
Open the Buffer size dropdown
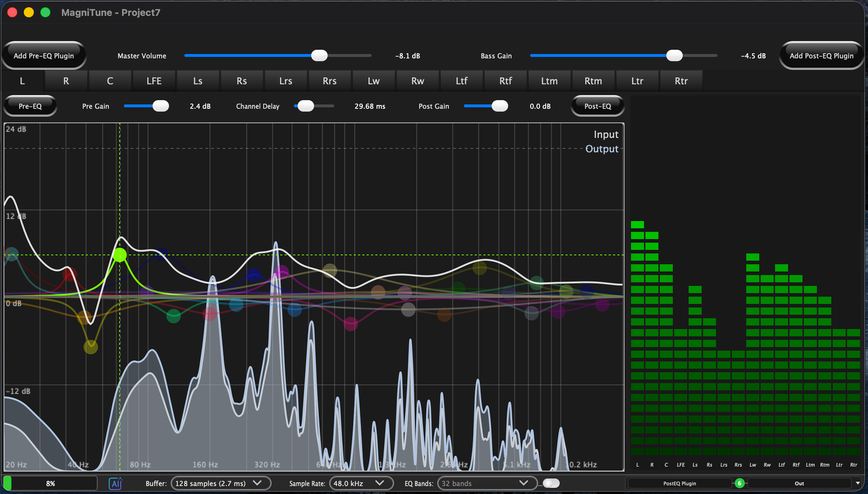220,483
